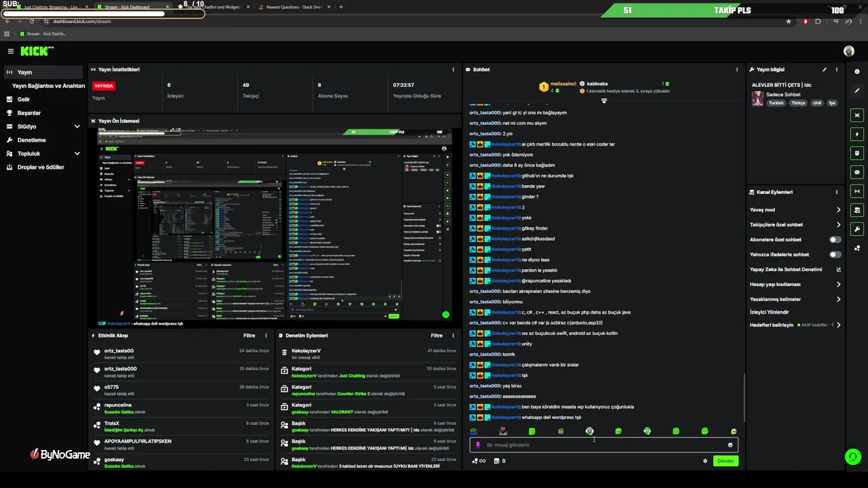Bookmark page with star icon in address bar
Viewport: 868px width, 488px height.
point(789,21)
